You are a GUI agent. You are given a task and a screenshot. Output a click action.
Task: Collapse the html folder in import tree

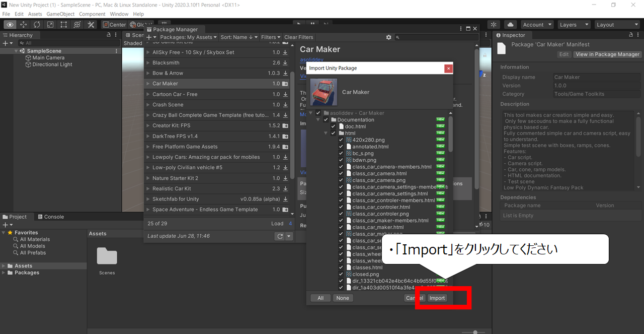[x=326, y=133]
